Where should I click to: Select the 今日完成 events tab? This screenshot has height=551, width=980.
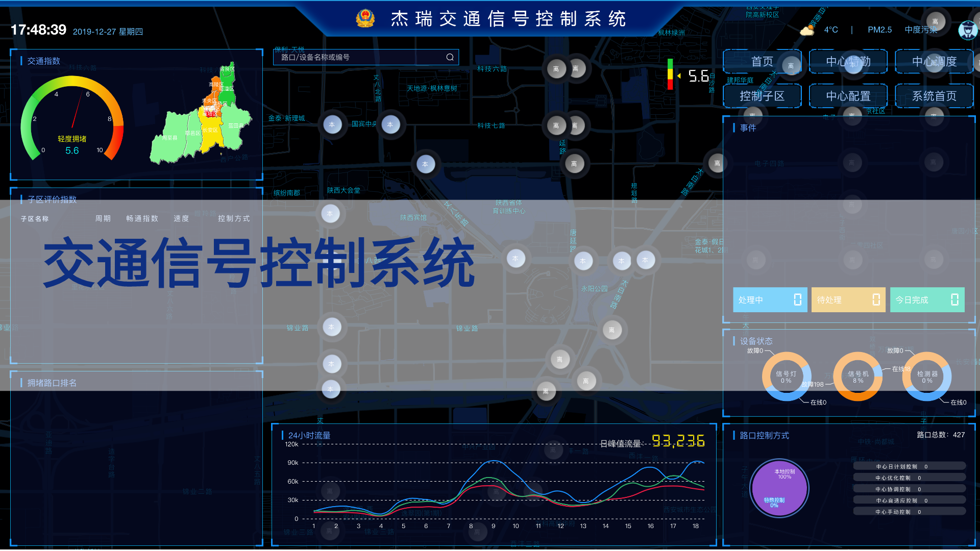pyautogui.click(x=927, y=300)
